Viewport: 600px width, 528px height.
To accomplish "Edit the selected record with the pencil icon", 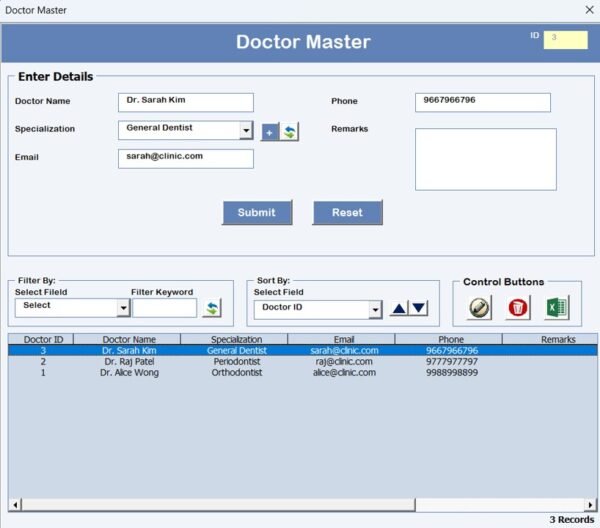I will (x=479, y=308).
